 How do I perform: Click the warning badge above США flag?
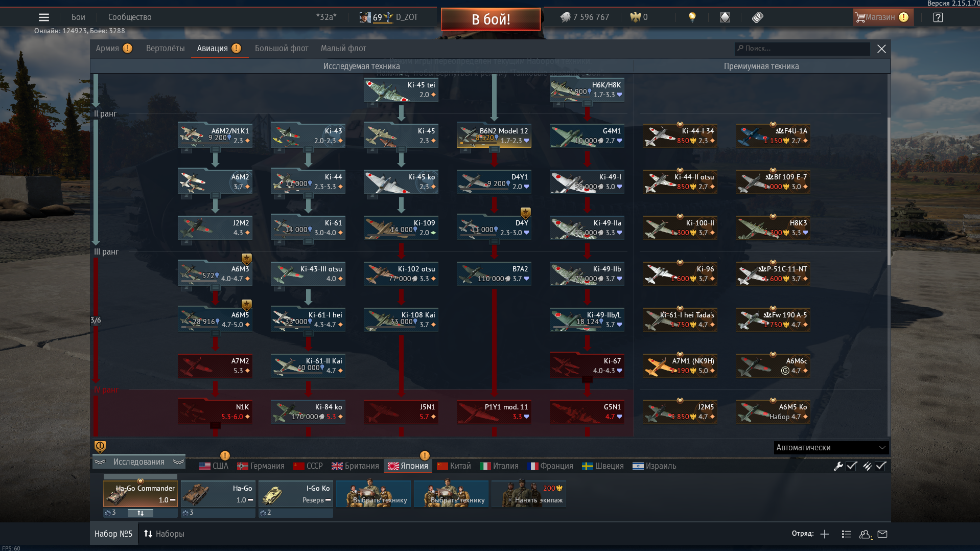coord(225,455)
